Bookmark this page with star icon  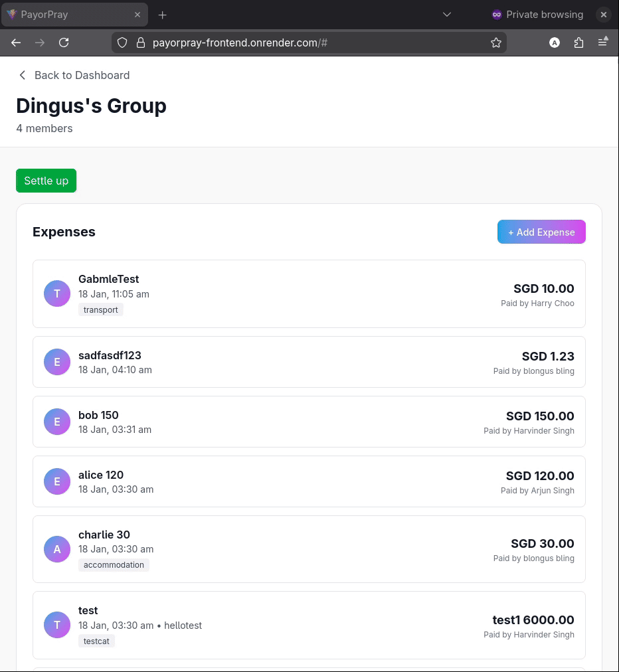[x=495, y=42]
